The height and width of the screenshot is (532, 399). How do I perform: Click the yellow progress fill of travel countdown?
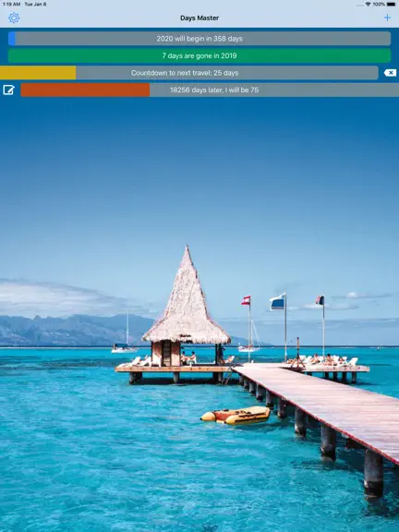[38, 73]
